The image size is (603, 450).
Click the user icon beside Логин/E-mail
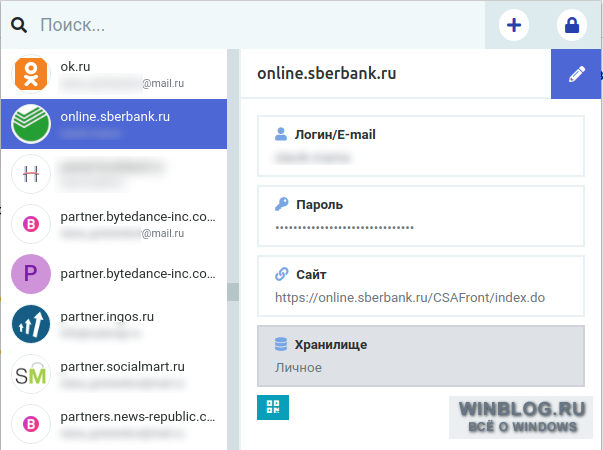281,134
